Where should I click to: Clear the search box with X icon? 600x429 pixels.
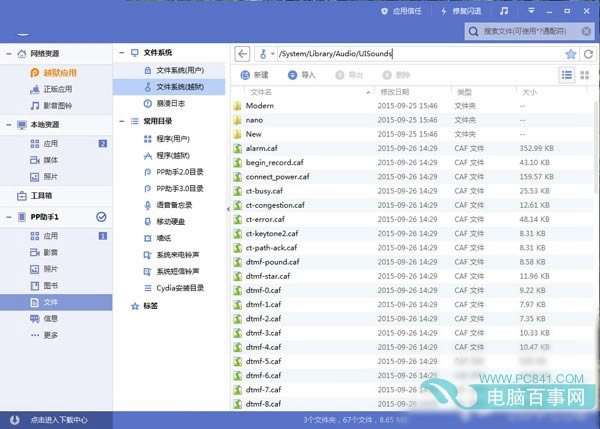point(586,31)
